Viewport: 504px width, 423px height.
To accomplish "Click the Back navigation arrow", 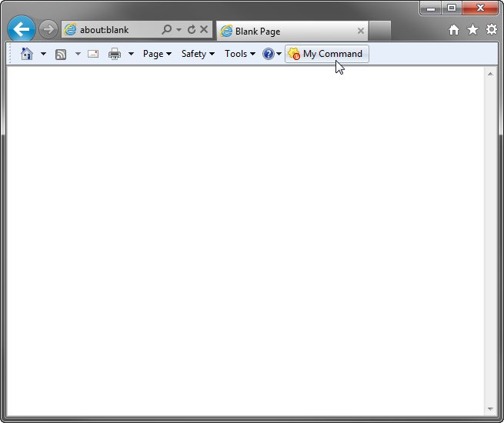I will [22, 30].
